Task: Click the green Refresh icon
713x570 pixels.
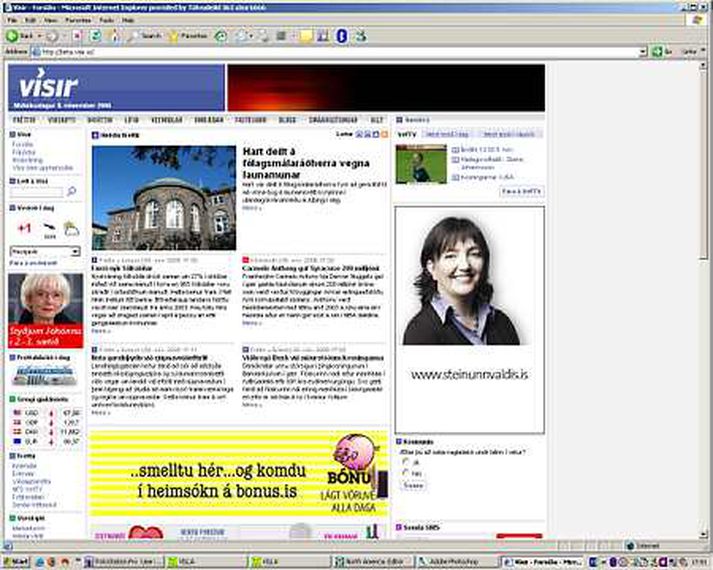Action: (95, 36)
